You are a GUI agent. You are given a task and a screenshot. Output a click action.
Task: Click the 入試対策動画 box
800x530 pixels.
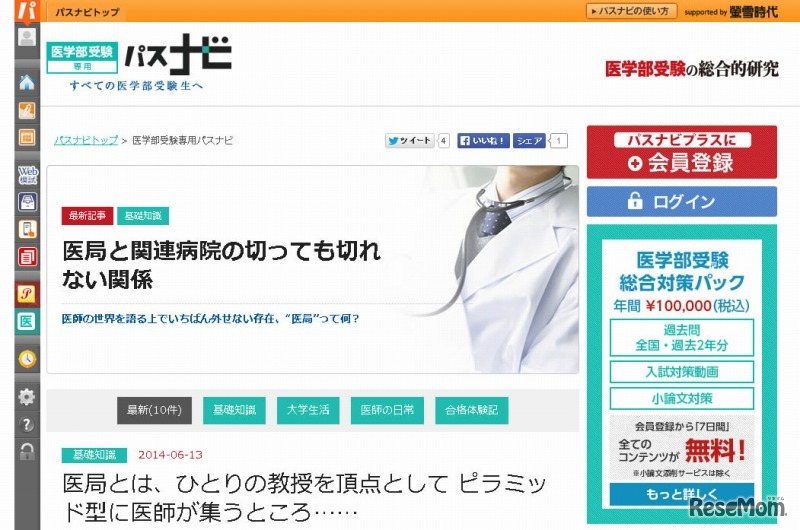pyautogui.click(x=682, y=372)
